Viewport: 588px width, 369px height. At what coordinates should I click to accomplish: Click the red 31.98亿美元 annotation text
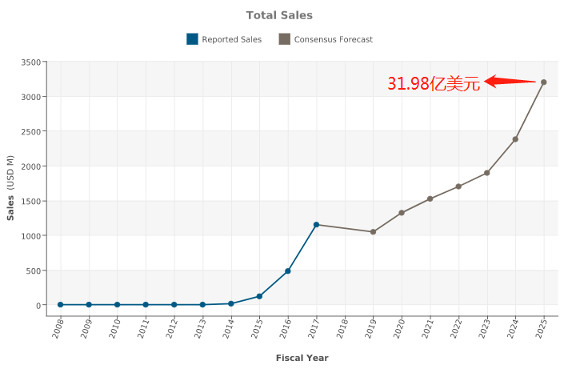point(434,84)
